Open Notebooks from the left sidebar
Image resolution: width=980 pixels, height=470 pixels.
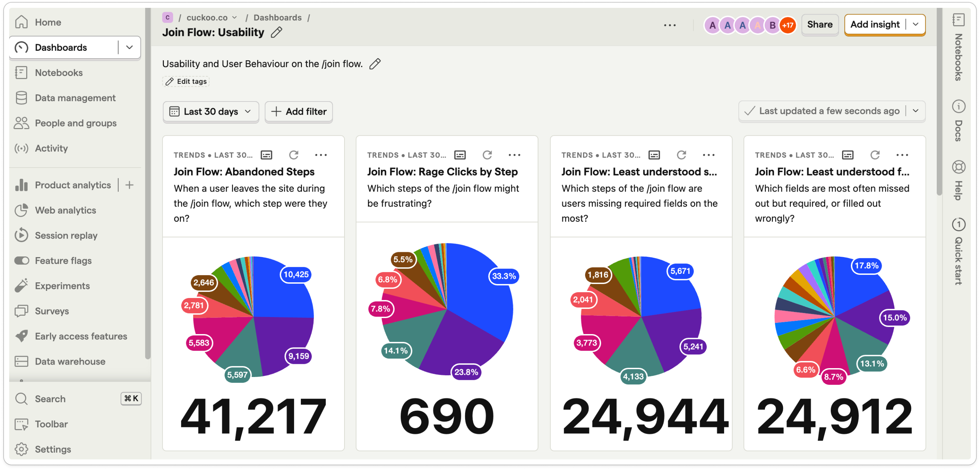pyautogui.click(x=59, y=73)
